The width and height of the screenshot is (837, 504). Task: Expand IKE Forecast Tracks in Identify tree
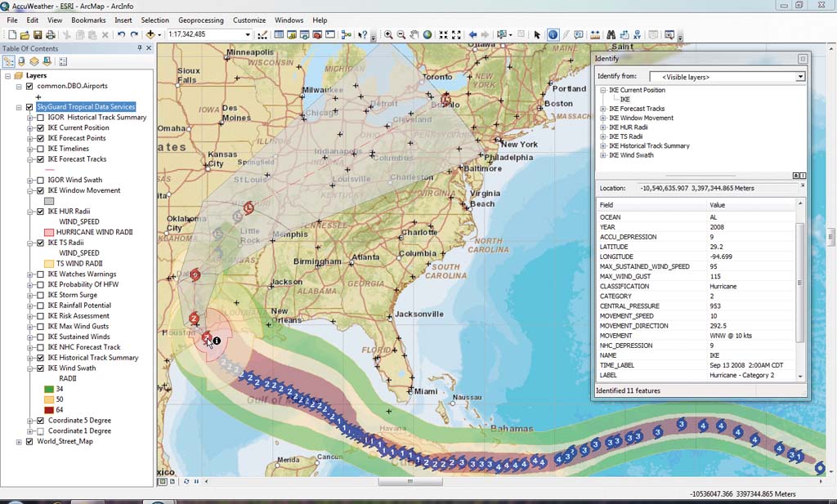(603, 109)
